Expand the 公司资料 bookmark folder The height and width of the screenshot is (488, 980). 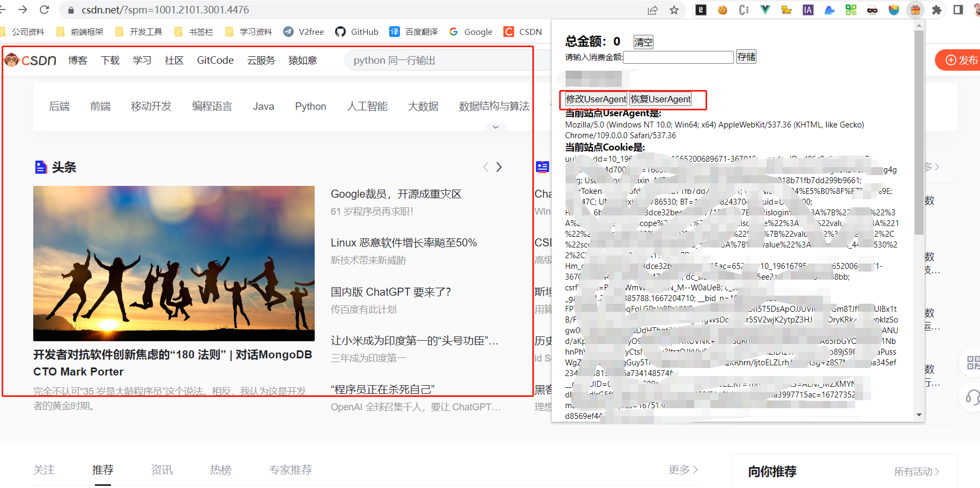tap(23, 32)
